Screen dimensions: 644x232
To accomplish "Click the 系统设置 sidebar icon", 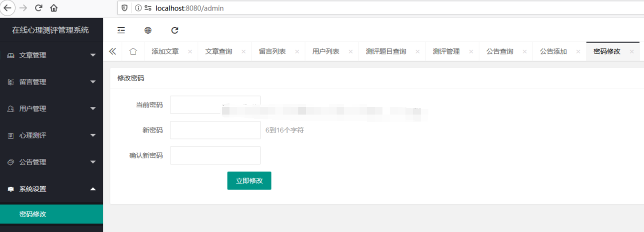I will click(x=11, y=189).
